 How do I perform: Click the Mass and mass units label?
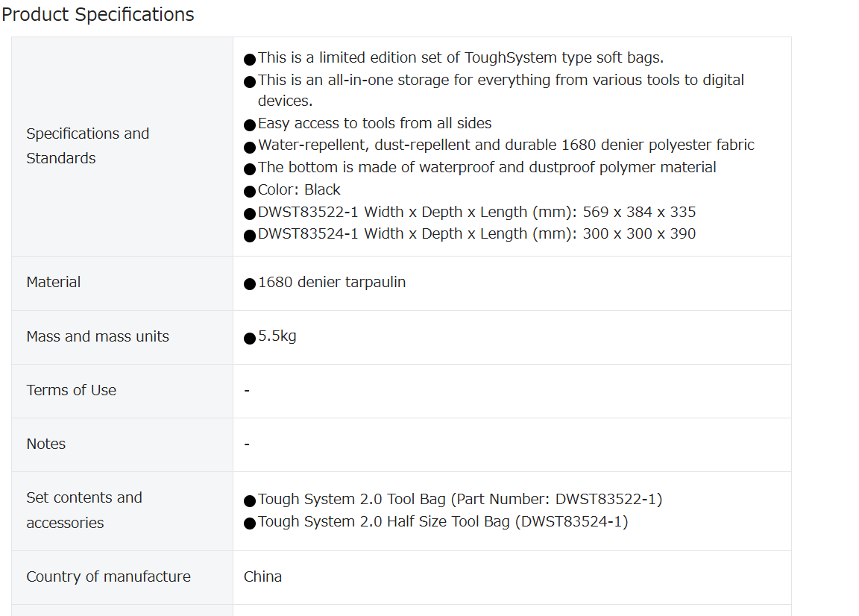pyautogui.click(x=98, y=336)
